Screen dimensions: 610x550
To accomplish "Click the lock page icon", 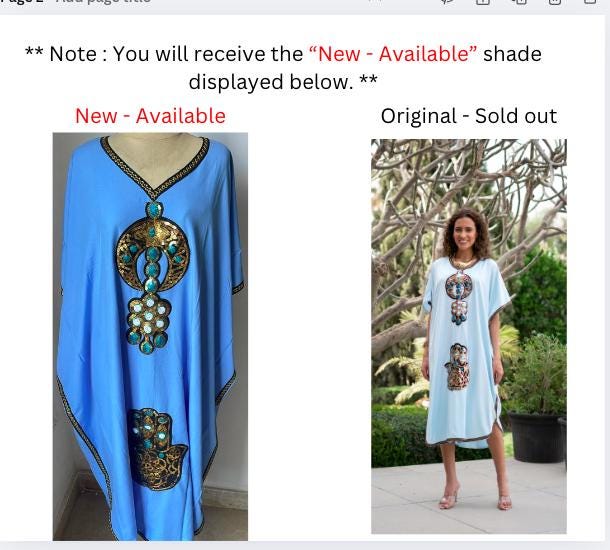I will 483,2.
